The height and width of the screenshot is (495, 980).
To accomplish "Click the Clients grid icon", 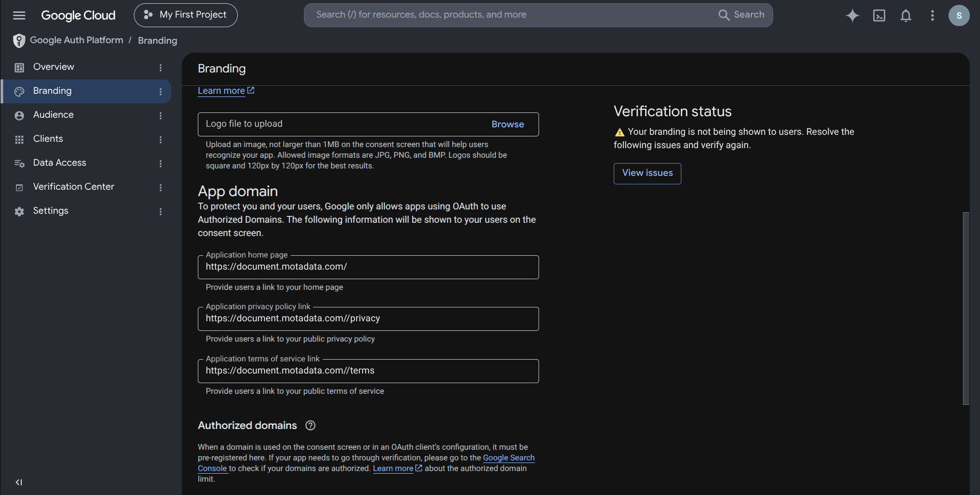I will pos(19,140).
